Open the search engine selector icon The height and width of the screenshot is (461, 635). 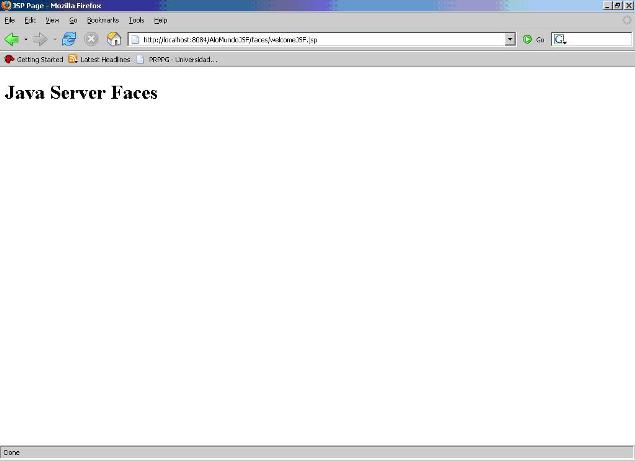click(x=560, y=39)
